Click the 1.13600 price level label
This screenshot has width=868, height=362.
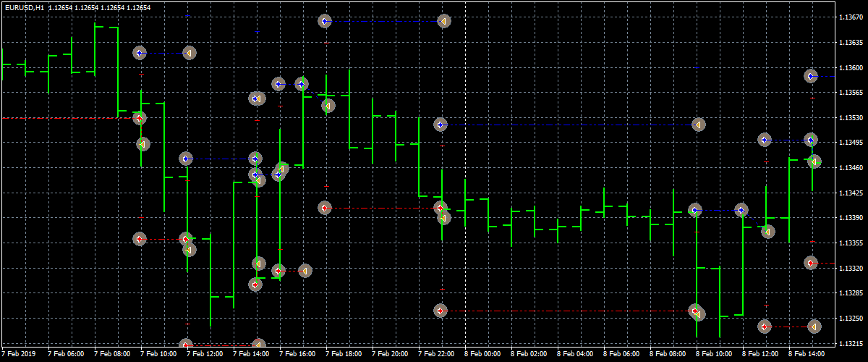851,68
